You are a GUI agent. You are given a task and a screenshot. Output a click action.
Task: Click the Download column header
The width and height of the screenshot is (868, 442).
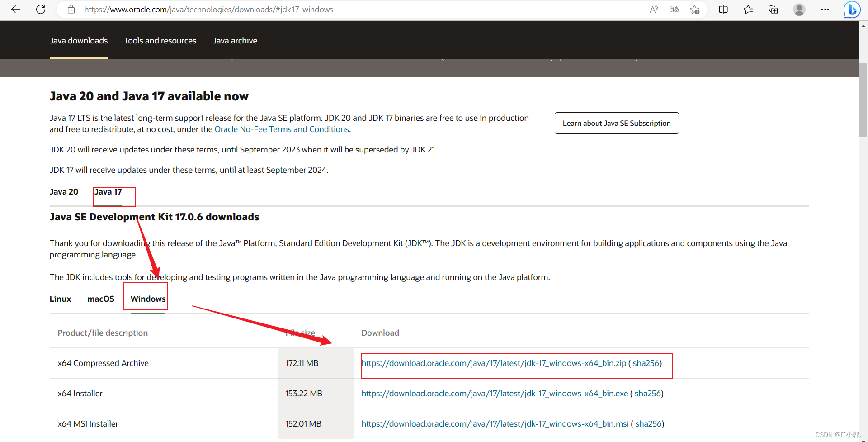click(380, 333)
